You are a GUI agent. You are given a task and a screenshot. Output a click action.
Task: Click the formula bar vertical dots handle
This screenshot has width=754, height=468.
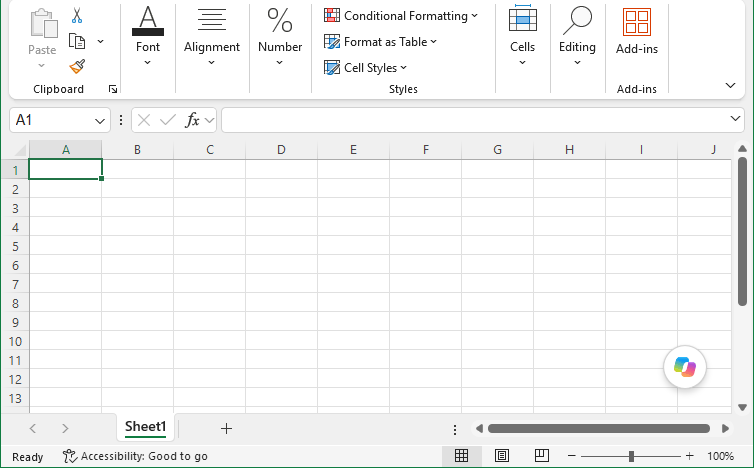(x=121, y=120)
